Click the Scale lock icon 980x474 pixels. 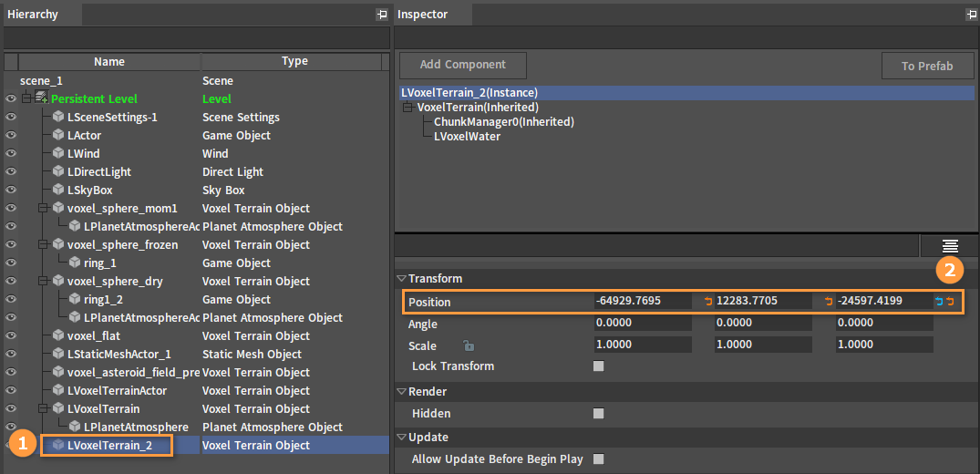pyautogui.click(x=469, y=345)
